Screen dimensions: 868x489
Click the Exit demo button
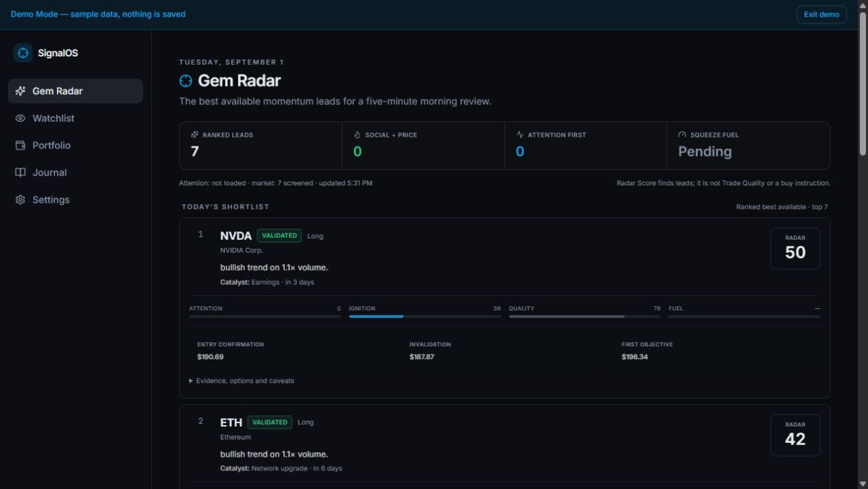821,14
